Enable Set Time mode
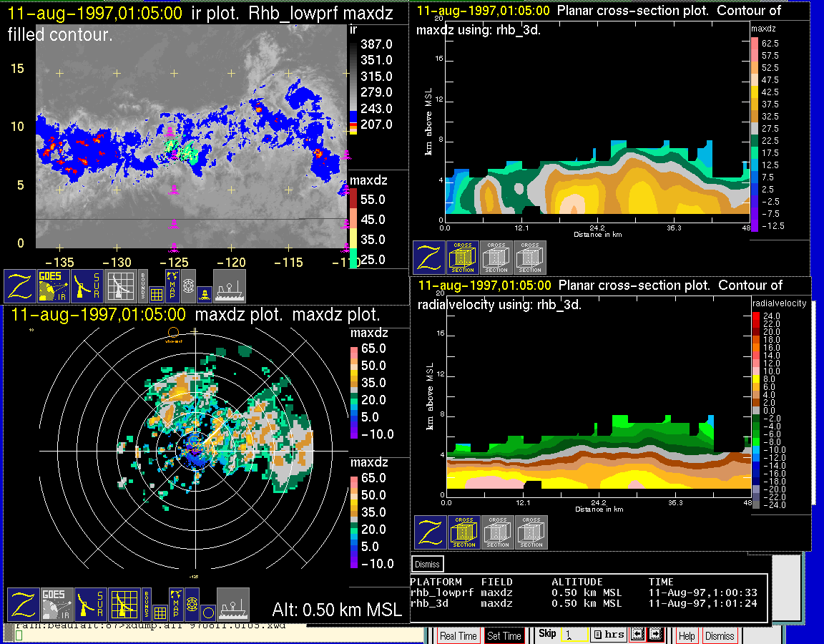Screen dimensions: 824x644 point(504,635)
